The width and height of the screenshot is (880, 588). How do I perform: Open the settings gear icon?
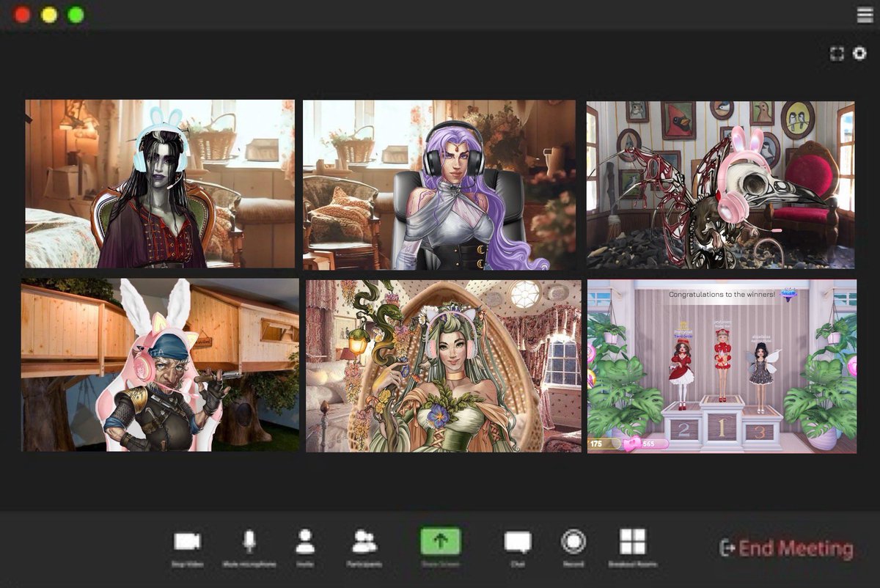tap(859, 54)
